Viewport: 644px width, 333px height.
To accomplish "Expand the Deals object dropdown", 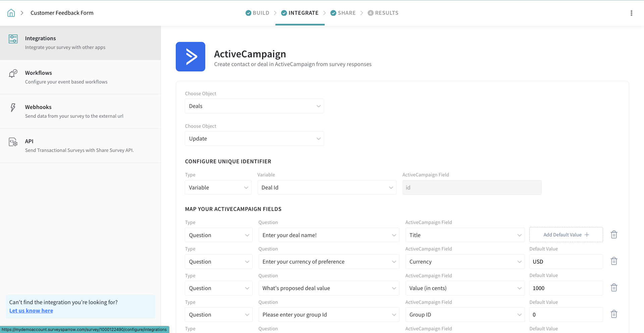I will [x=254, y=106].
